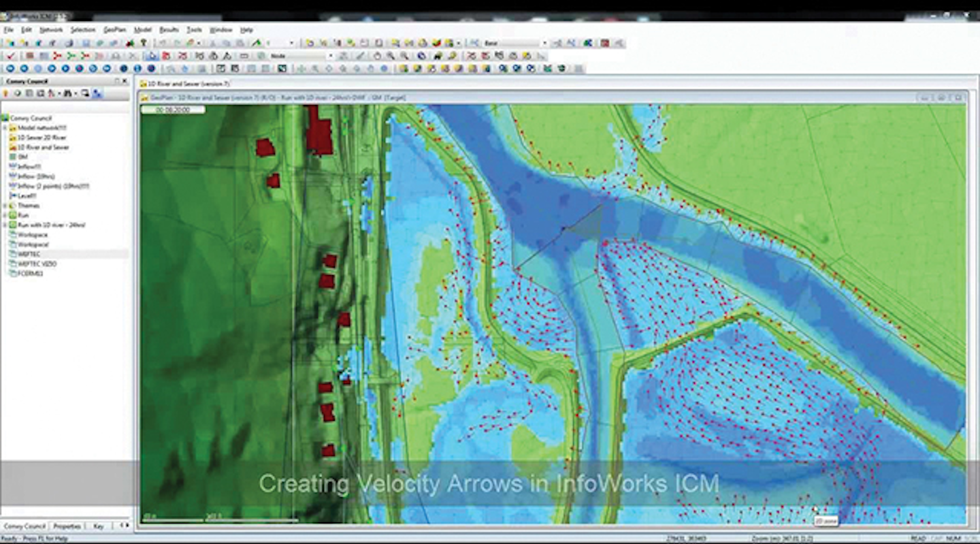Viewport: 980px width, 544px height.
Task: Open the Results menu
Action: 169,30
